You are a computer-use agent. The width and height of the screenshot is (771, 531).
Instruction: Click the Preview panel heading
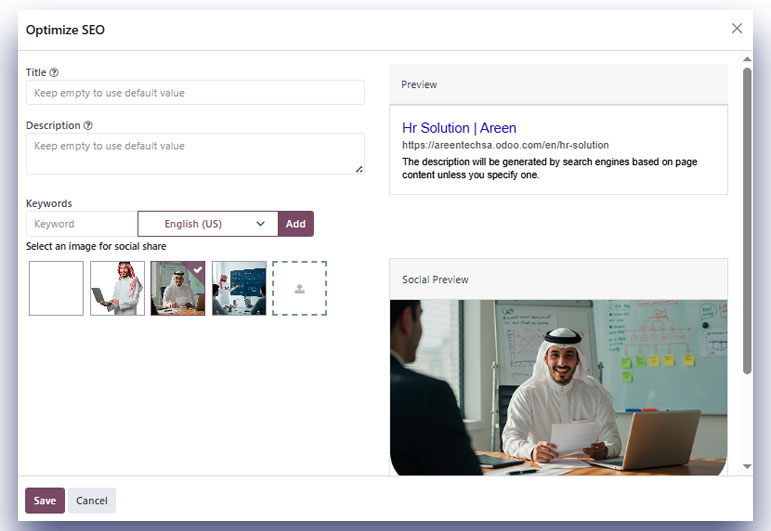coord(419,85)
